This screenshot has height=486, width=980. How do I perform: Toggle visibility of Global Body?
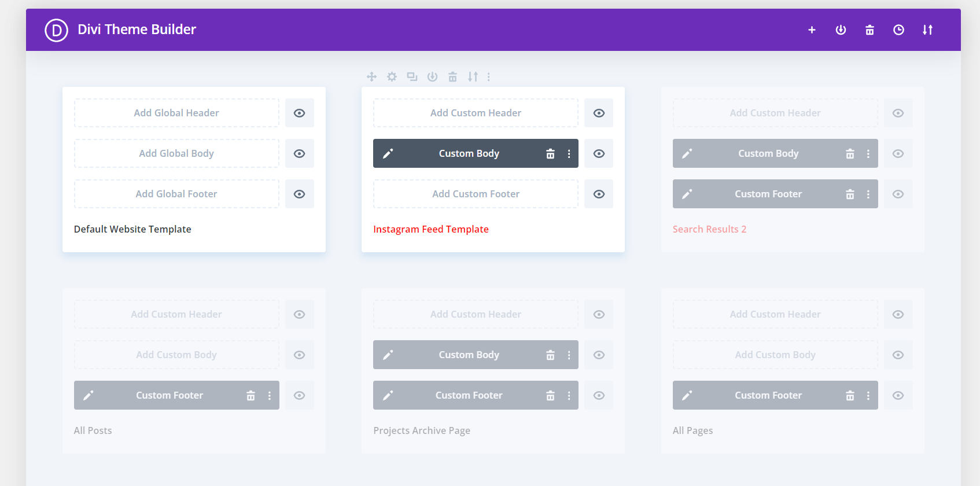coord(299,153)
